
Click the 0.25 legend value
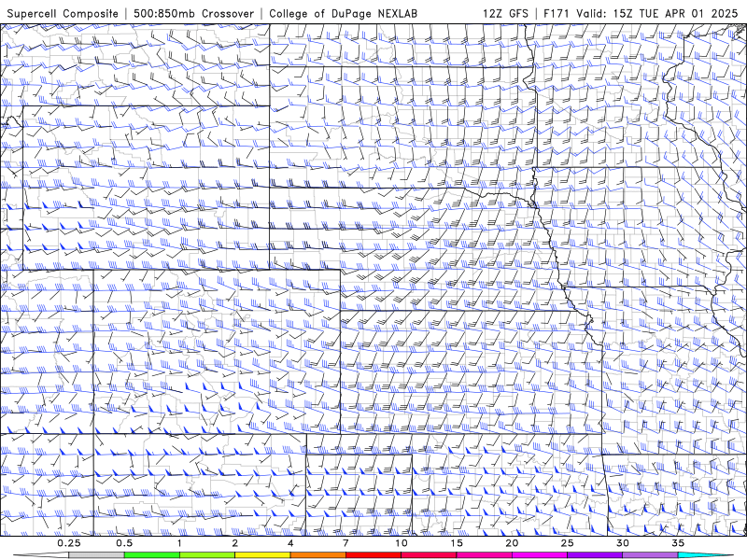69,543
